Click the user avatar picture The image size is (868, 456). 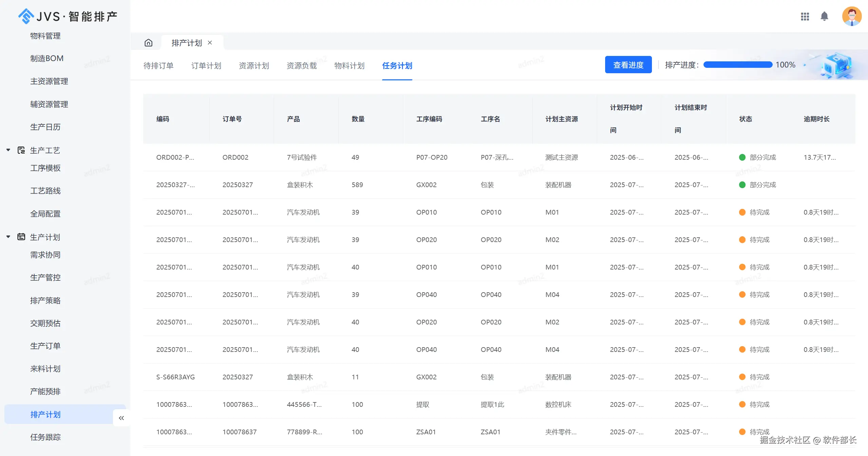point(851,16)
